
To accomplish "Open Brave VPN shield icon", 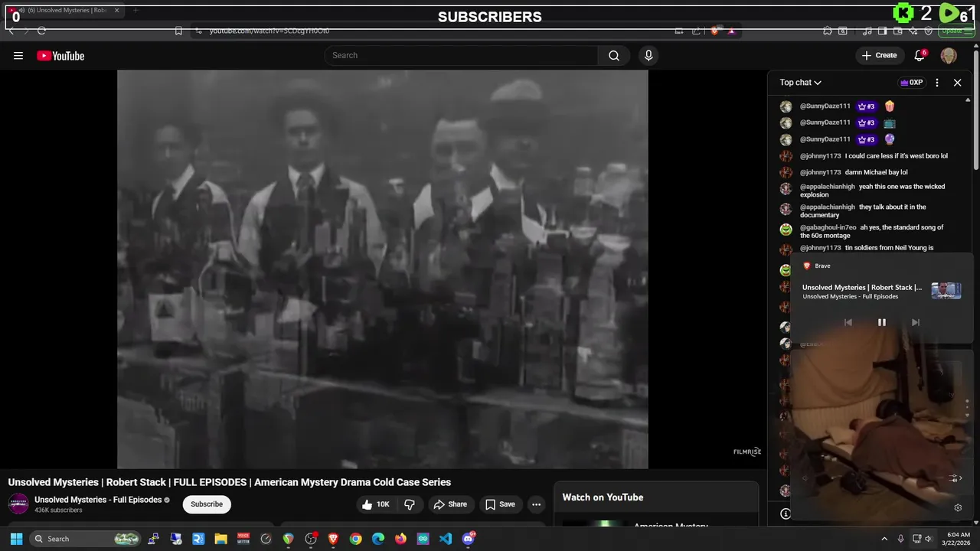I will tap(929, 31).
